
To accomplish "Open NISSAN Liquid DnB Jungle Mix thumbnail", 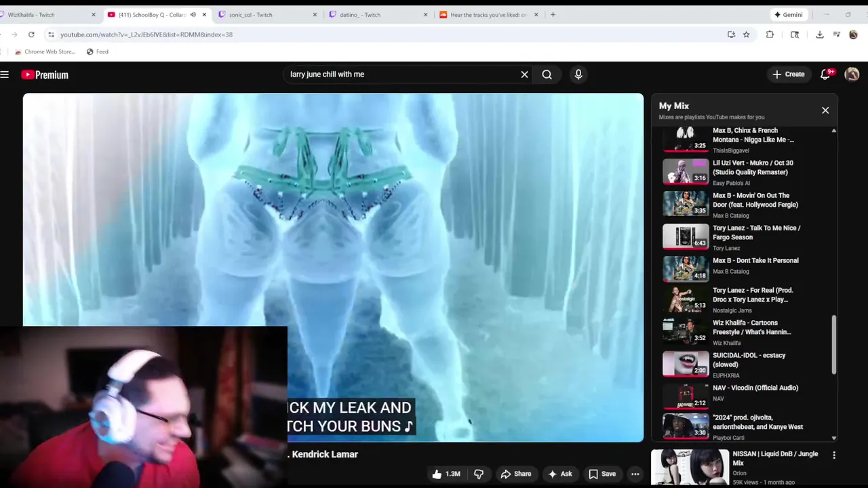I will (x=690, y=468).
